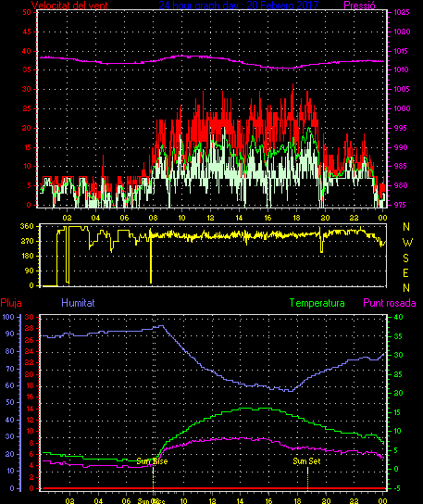Click the "Velocitat del vent" heading
The height and width of the screenshot is (504, 423).
[x=69, y=6]
